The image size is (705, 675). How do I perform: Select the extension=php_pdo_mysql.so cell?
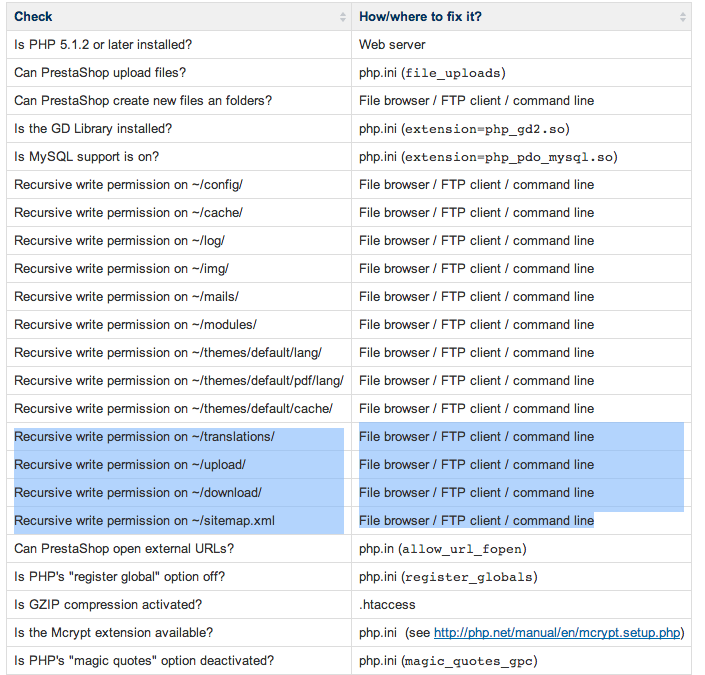488,157
